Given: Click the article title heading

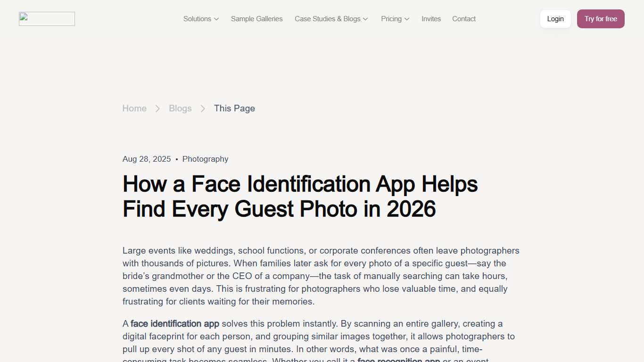Looking at the screenshot, I should pyautogui.click(x=300, y=197).
